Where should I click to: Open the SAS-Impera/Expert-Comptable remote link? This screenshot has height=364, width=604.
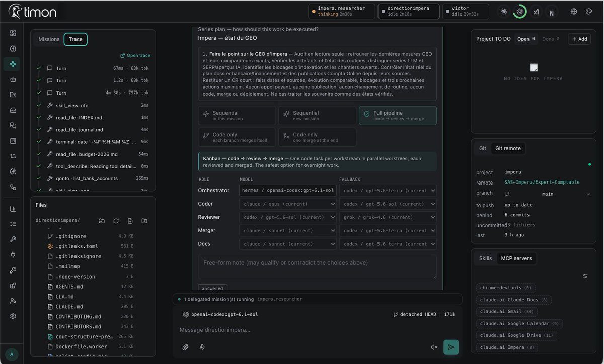click(x=542, y=183)
